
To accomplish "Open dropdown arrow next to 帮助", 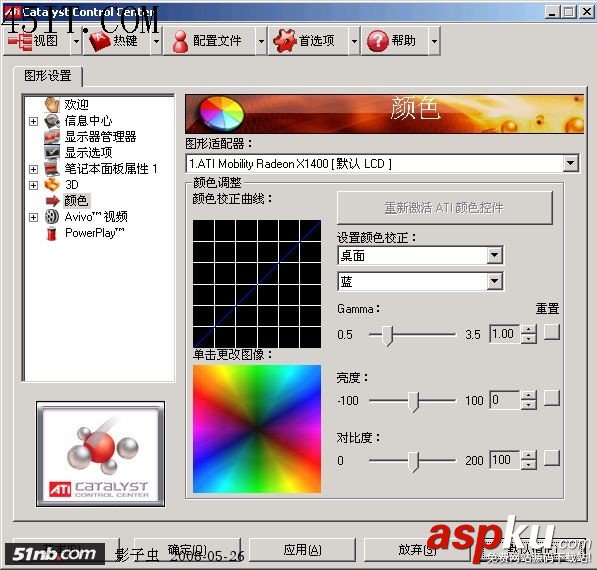I will [x=434, y=41].
